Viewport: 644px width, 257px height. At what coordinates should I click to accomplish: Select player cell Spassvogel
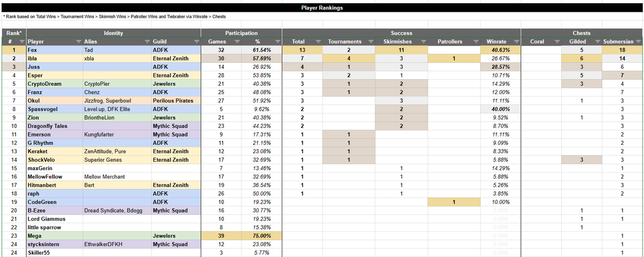(54, 109)
